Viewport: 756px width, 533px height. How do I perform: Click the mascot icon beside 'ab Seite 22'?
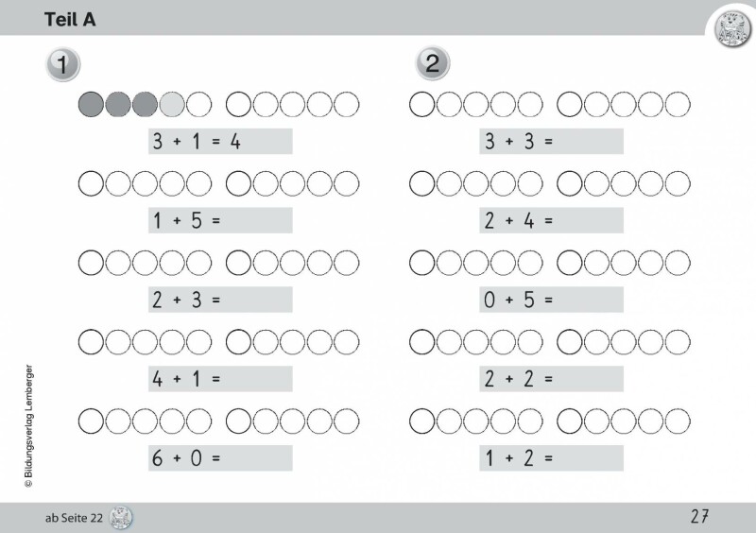(122, 517)
